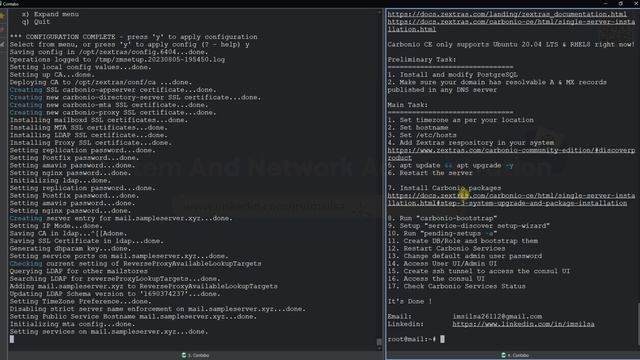Viewport: 640px width, 360px height.
Task: Click 'Saving SSL Certificate in ldap' line
Action: pyautogui.click(x=87, y=241)
